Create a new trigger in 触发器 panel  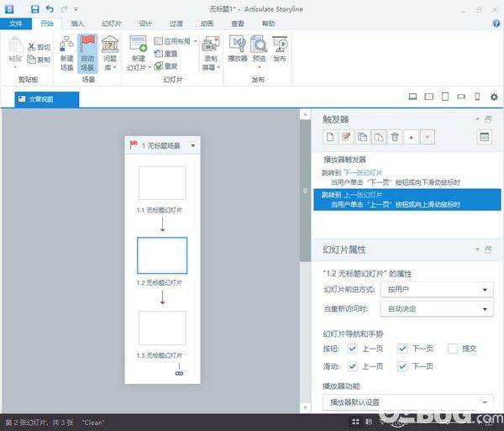tap(330, 137)
